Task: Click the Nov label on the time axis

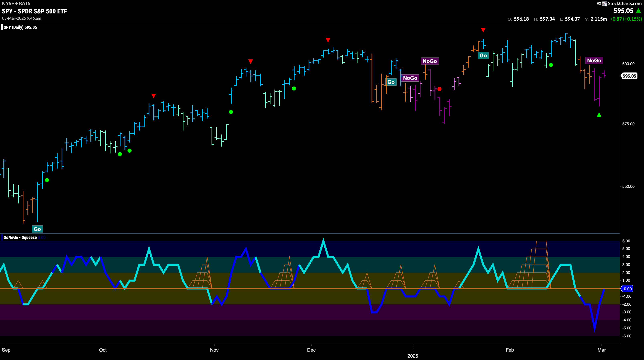Action: pyautogui.click(x=214, y=350)
